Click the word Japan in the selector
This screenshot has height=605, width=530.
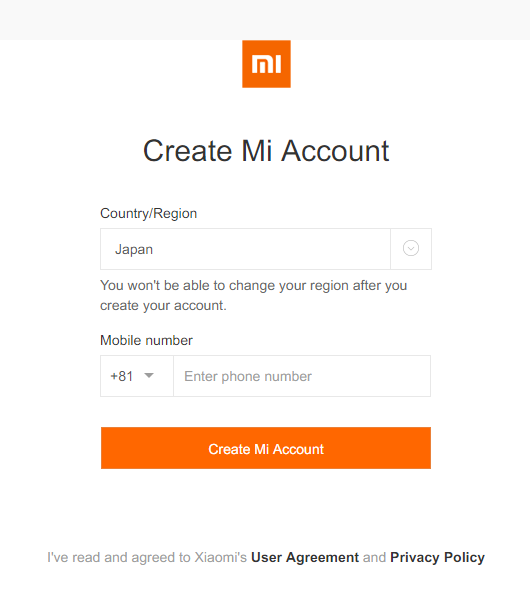(134, 249)
